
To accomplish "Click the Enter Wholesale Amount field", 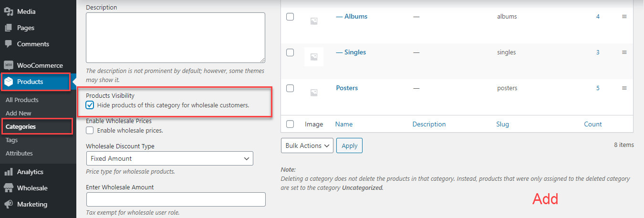I will tap(176, 199).
